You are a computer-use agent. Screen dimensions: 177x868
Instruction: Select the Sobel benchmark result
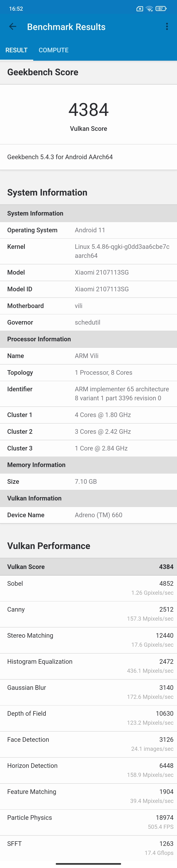point(88,588)
